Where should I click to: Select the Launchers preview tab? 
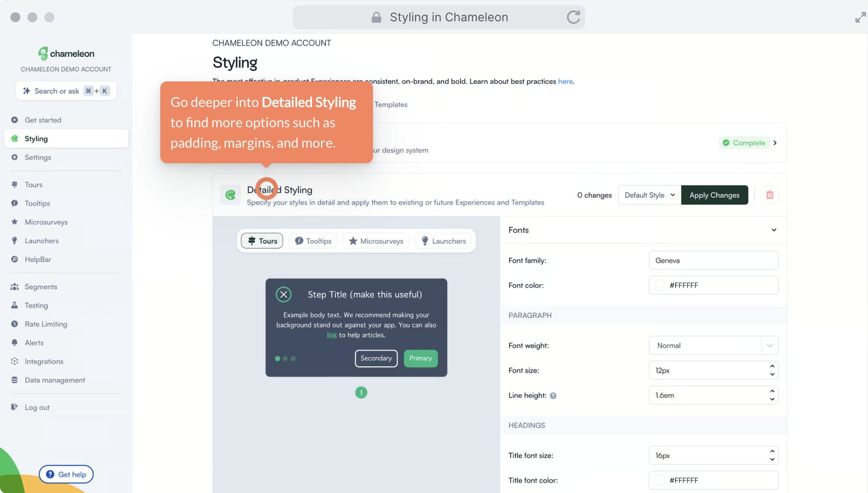pos(443,241)
